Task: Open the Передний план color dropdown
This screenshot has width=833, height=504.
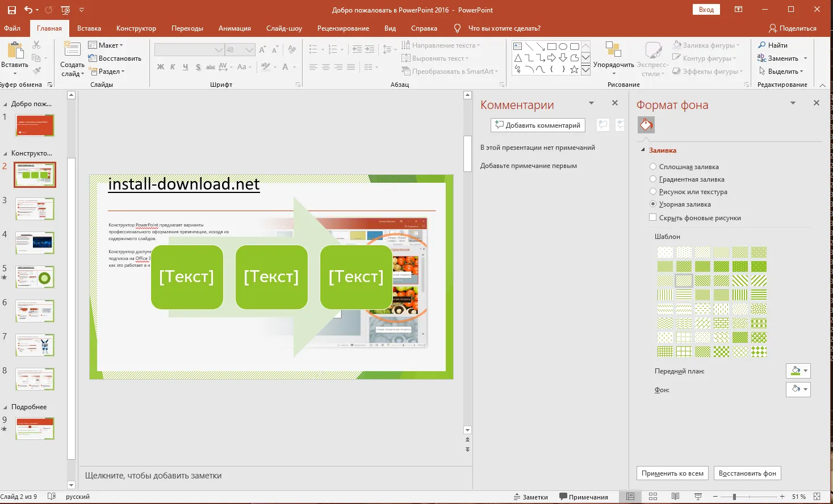Action: (798, 371)
